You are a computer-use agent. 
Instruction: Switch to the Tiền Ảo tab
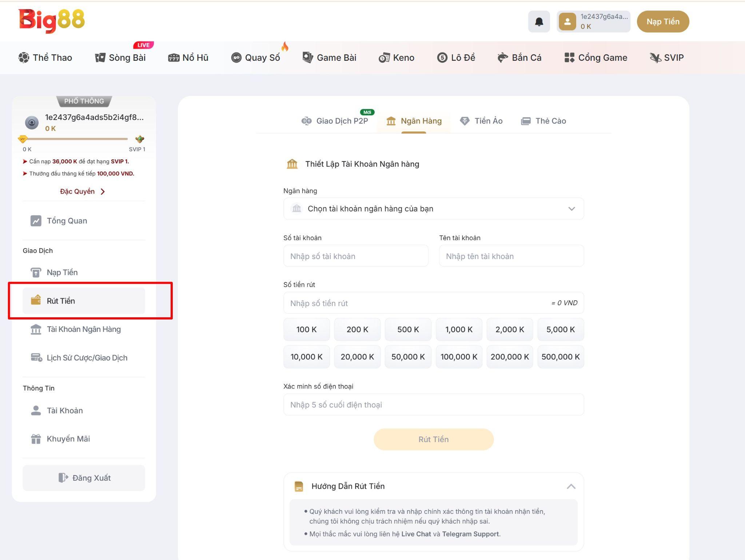(481, 121)
